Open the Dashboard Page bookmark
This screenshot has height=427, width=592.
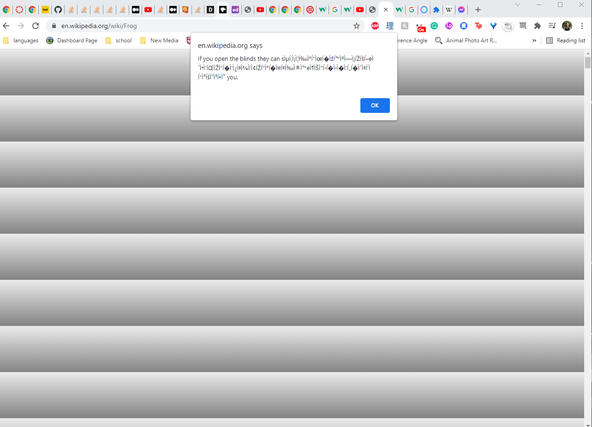pyautogui.click(x=72, y=40)
